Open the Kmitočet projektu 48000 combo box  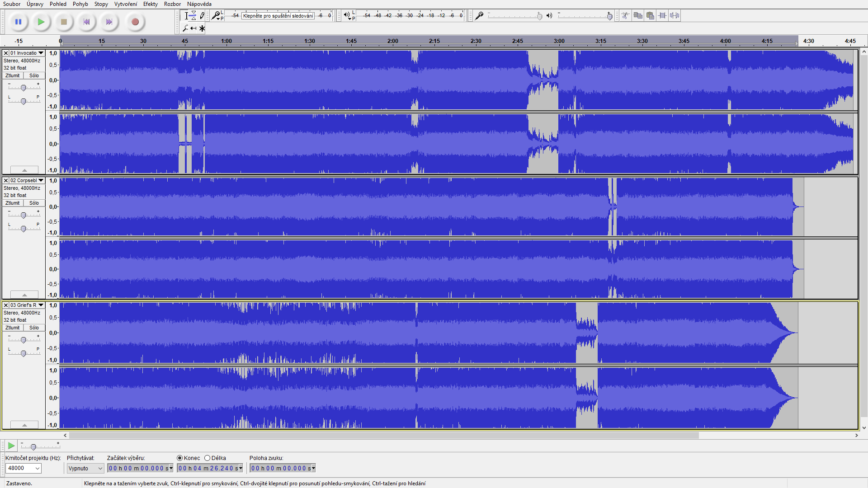click(24, 468)
